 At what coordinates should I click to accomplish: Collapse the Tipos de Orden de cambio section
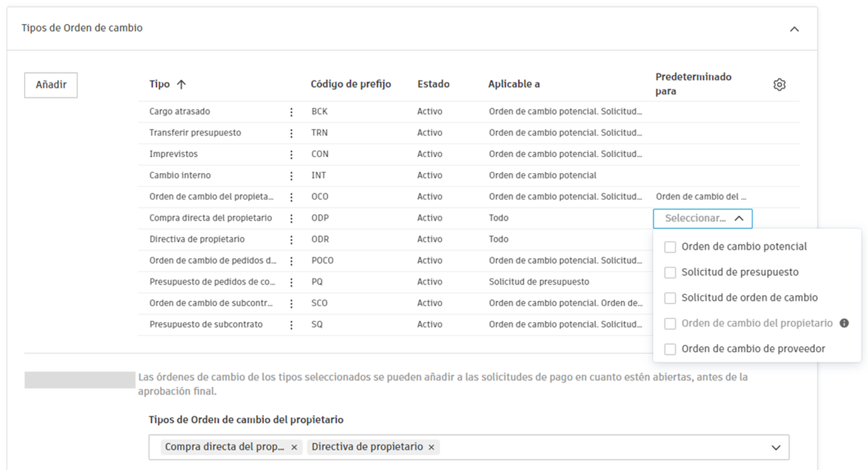click(794, 28)
